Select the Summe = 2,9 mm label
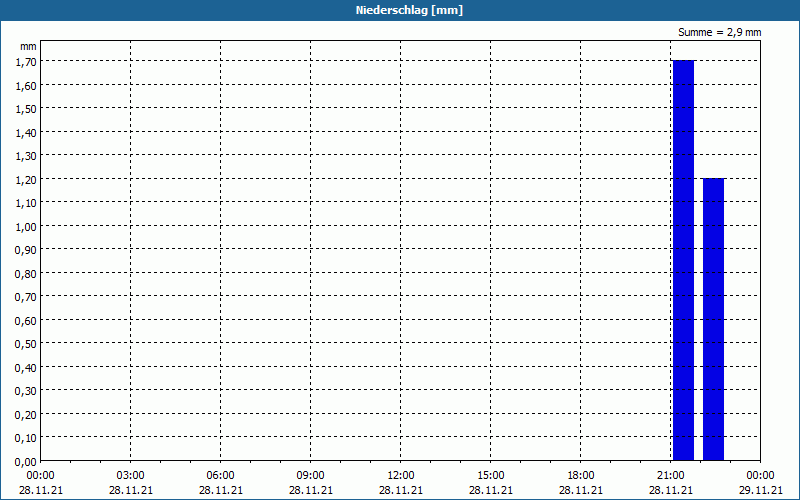Image resolution: width=800 pixels, height=500 pixels. click(x=719, y=32)
